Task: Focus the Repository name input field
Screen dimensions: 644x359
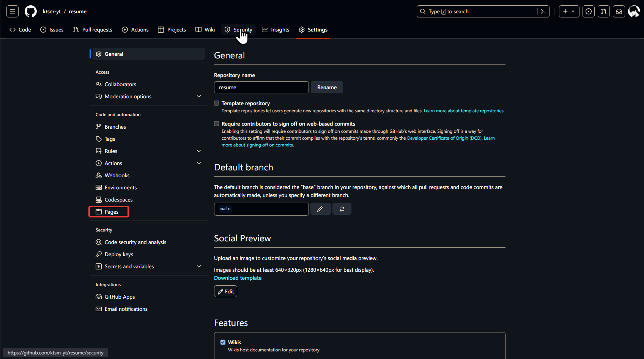Action: pyautogui.click(x=261, y=87)
